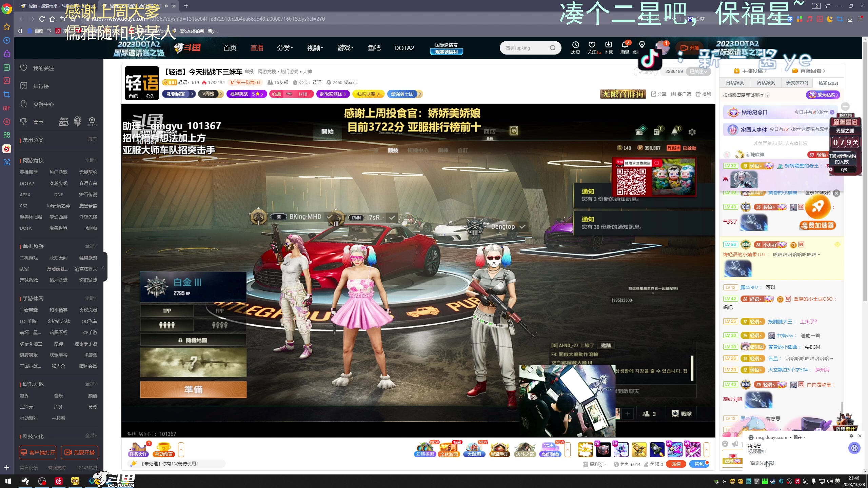Toggle the 已关注 follow state button
Viewport: 868px width, 488px height.
[698, 72]
